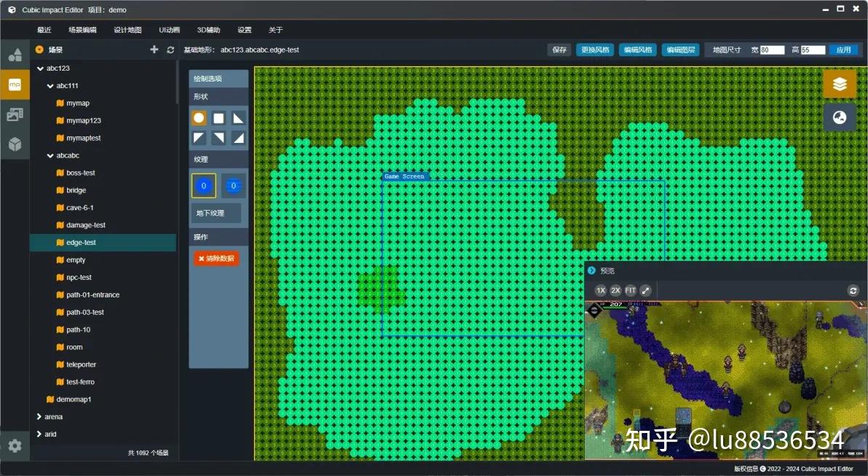
Task: Pick the first texture swatch
Action: [x=204, y=186]
